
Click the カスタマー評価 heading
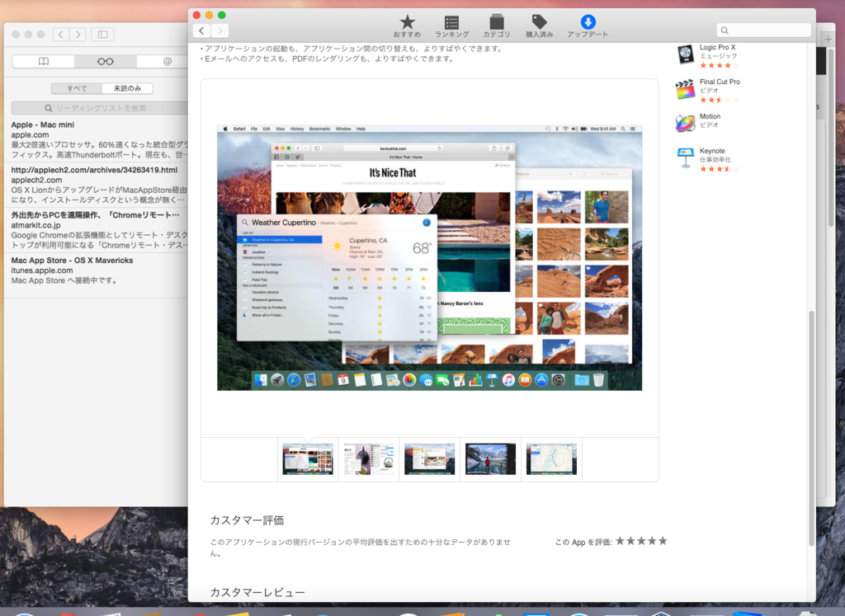247,520
